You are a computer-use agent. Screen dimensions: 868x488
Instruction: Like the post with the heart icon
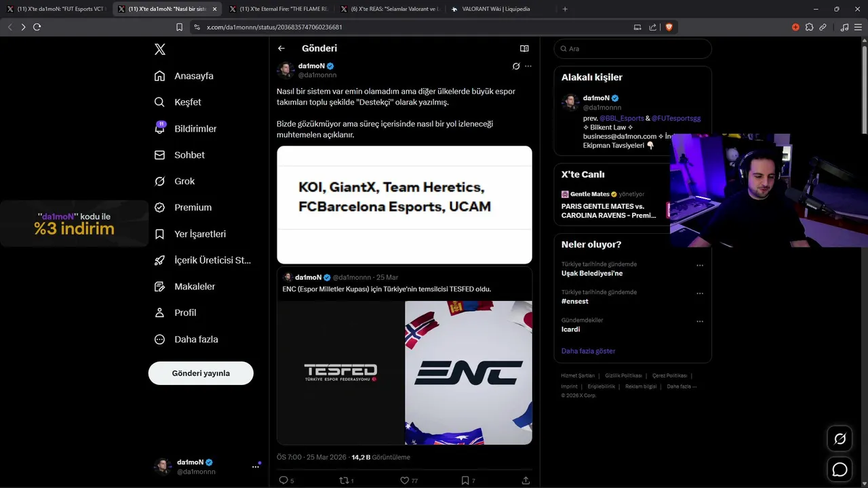405,480
